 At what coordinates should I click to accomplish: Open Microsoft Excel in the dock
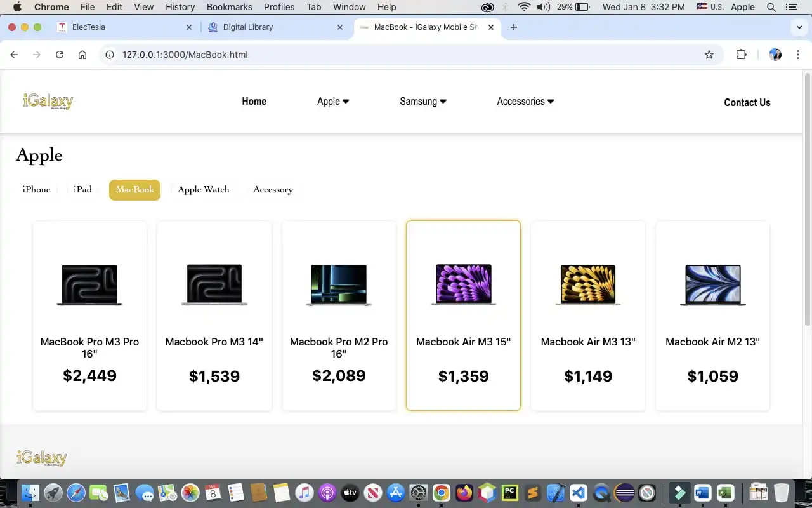pos(725,493)
